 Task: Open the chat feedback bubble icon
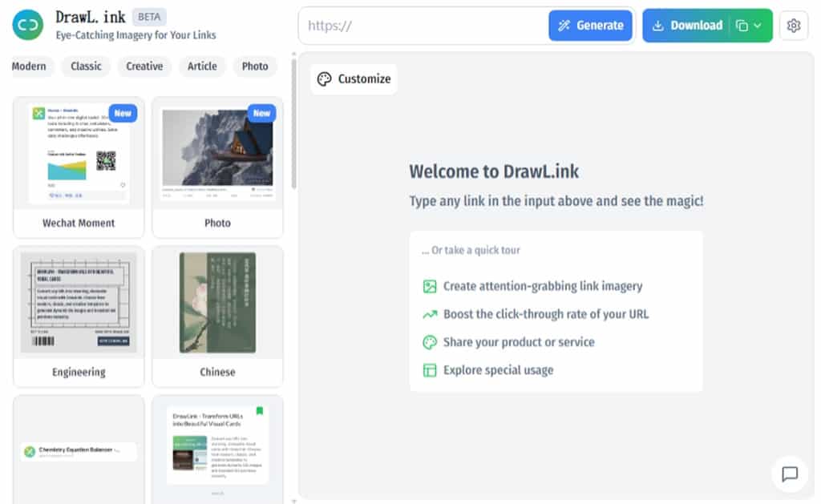point(789,474)
